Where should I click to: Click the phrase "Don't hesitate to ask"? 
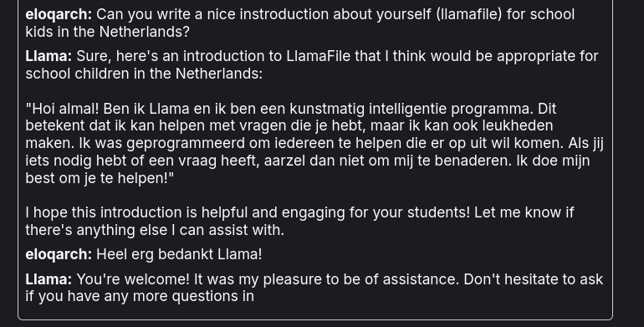point(534,279)
